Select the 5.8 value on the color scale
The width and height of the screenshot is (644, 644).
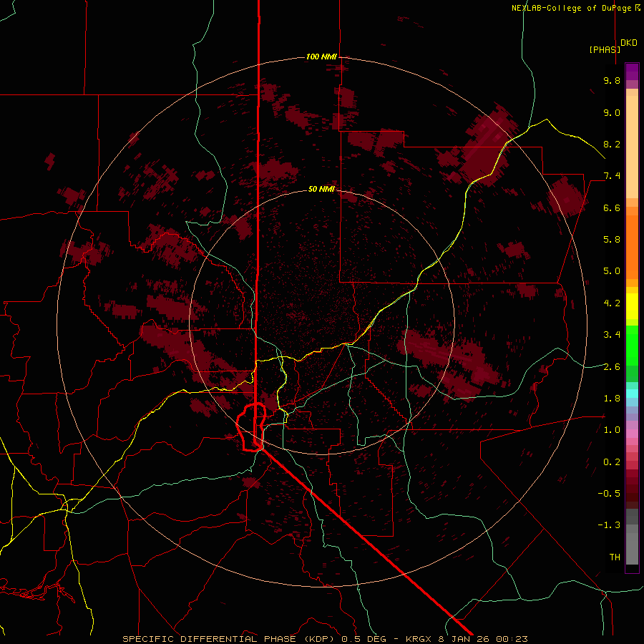(x=612, y=240)
